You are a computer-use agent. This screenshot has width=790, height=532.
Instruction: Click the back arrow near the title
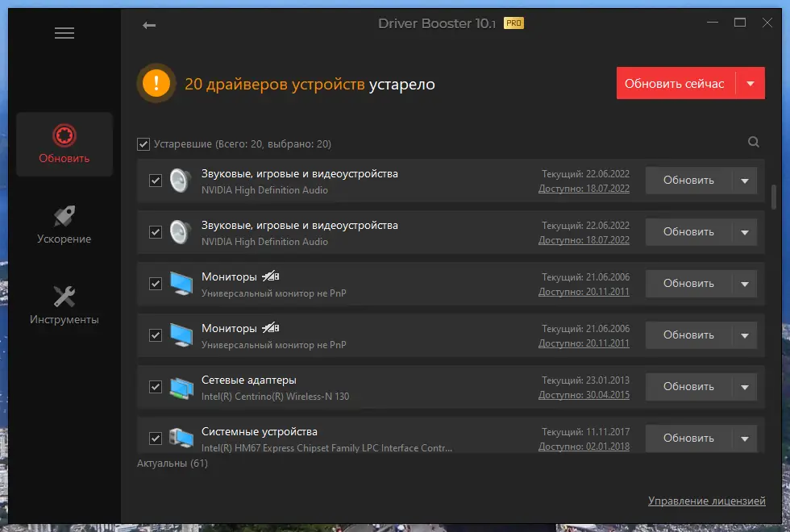149,25
